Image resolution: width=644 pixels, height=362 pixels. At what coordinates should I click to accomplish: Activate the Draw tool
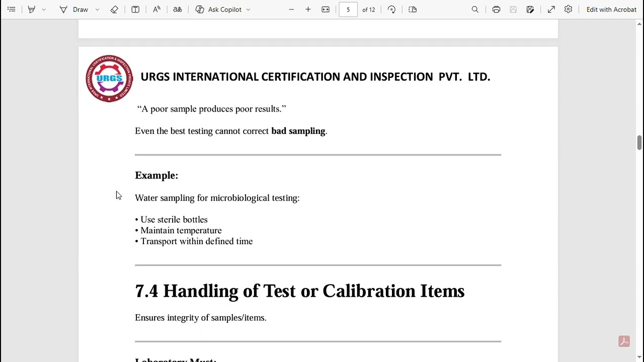(73, 10)
